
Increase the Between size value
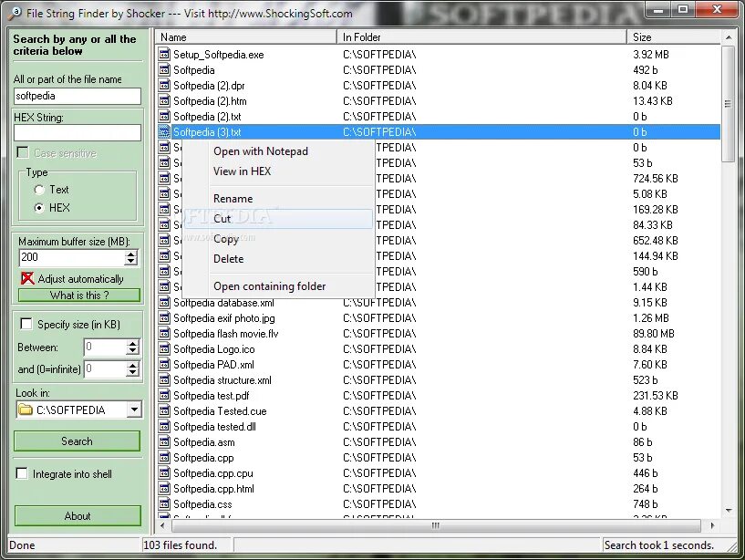pyautogui.click(x=133, y=343)
